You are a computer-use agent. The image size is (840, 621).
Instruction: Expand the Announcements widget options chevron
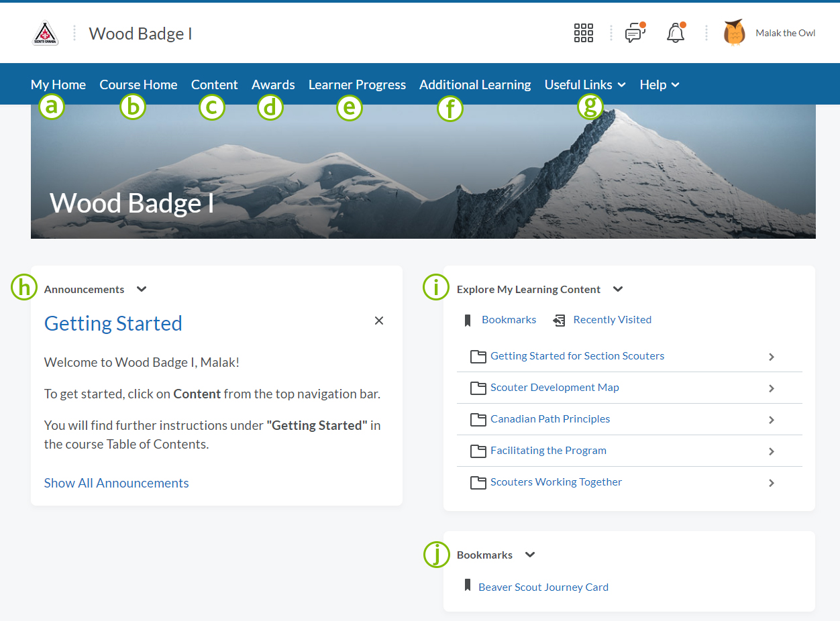142,289
